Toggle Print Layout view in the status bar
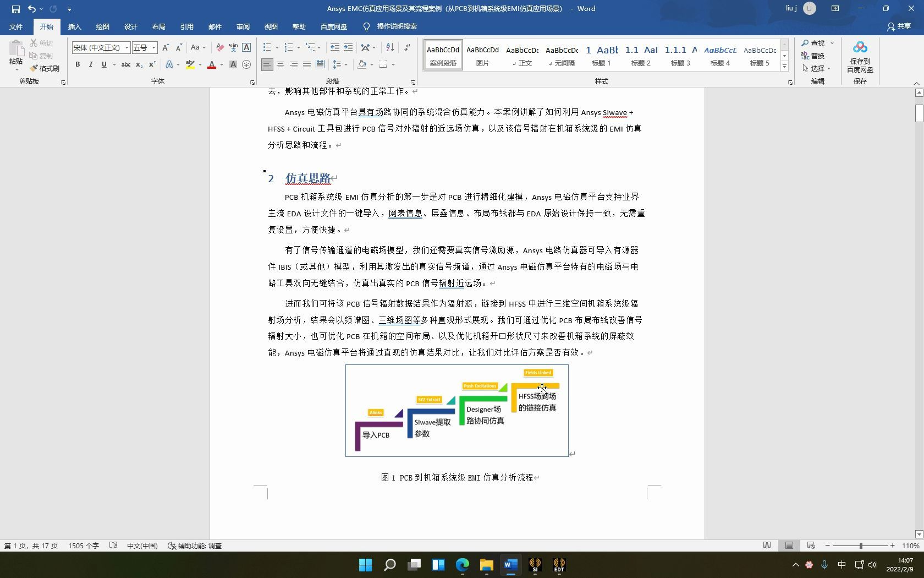The width and height of the screenshot is (924, 578). pos(789,546)
